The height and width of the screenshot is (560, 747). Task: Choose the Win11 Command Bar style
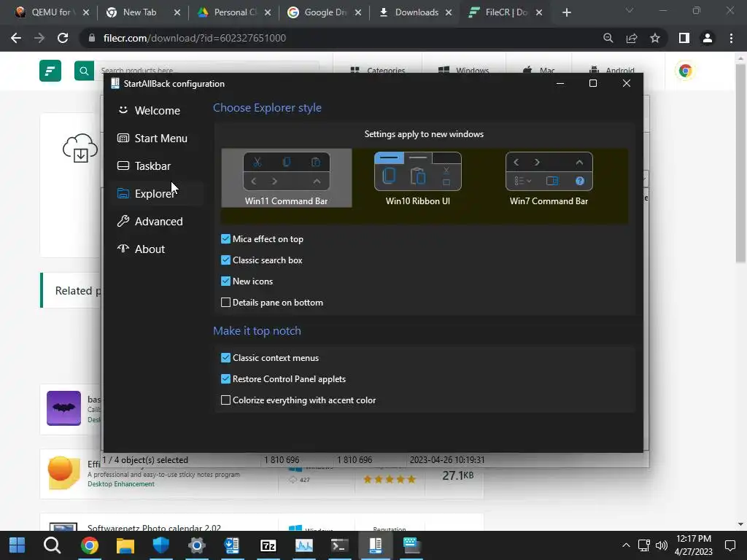286,178
